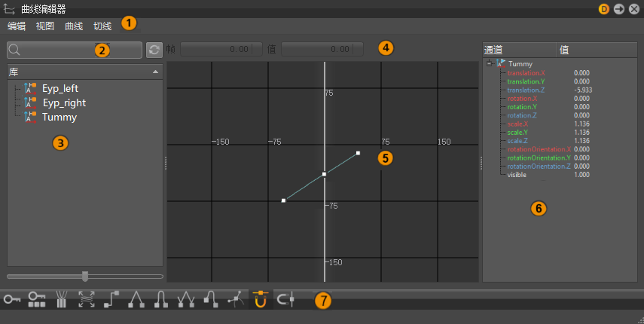The image size is (644, 324).
Task: Click the 1.136 value of scale.X
Action: point(582,124)
